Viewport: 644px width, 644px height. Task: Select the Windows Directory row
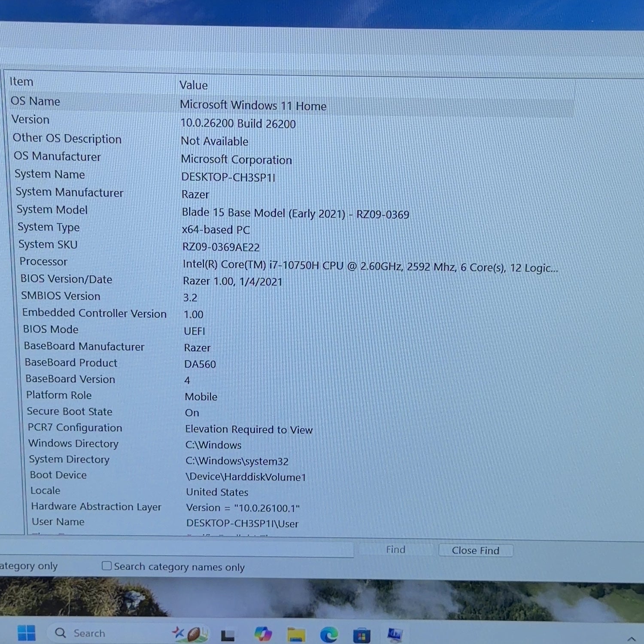pyautogui.click(x=73, y=444)
